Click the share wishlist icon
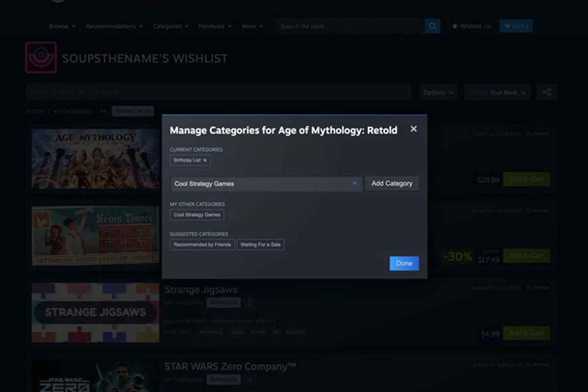 [547, 92]
